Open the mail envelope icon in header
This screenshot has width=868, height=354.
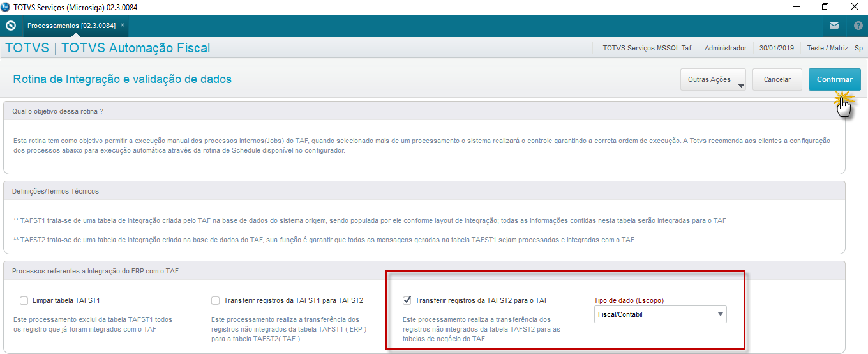pyautogui.click(x=834, y=26)
